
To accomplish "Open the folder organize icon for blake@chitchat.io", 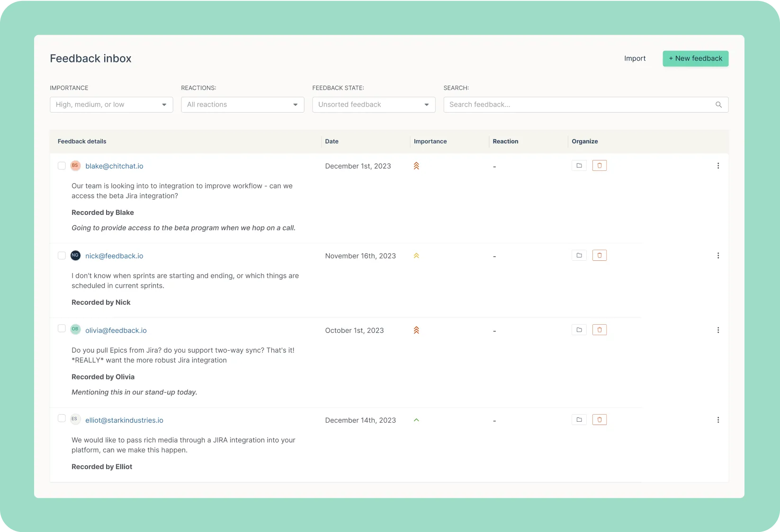I will pyautogui.click(x=579, y=165).
